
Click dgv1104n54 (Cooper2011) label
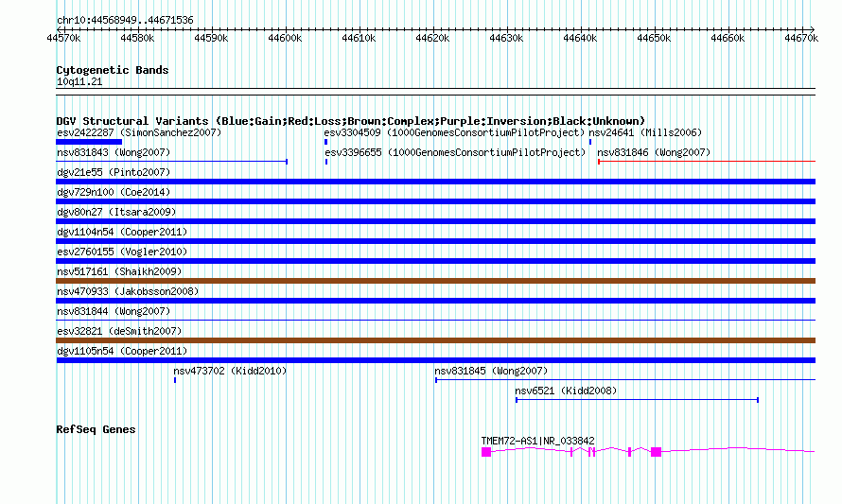(x=122, y=232)
